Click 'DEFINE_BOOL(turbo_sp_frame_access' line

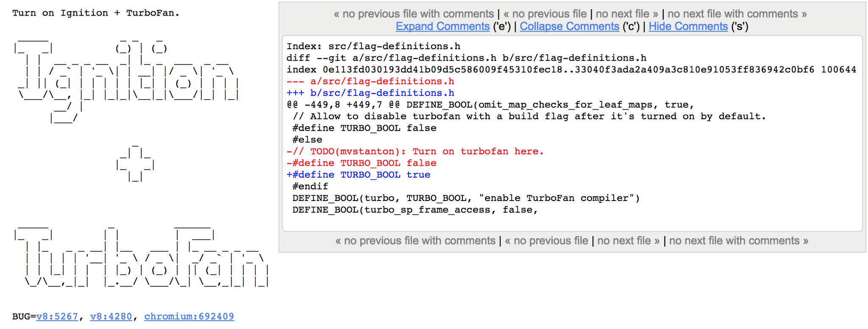tap(415, 210)
